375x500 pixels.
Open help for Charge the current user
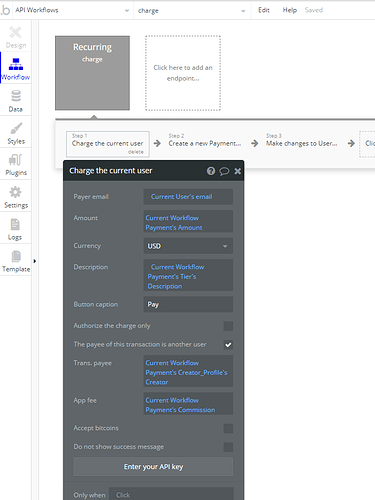click(x=211, y=171)
